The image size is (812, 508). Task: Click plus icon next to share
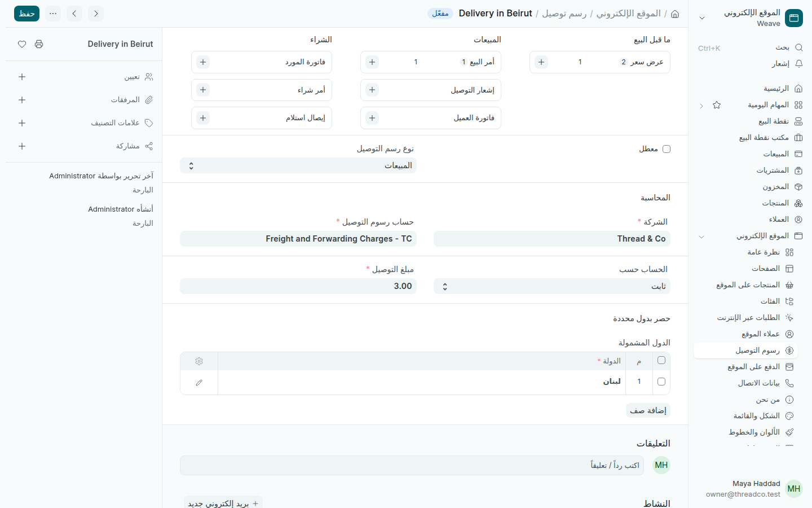pyautogui.click(x=22, y=146)
